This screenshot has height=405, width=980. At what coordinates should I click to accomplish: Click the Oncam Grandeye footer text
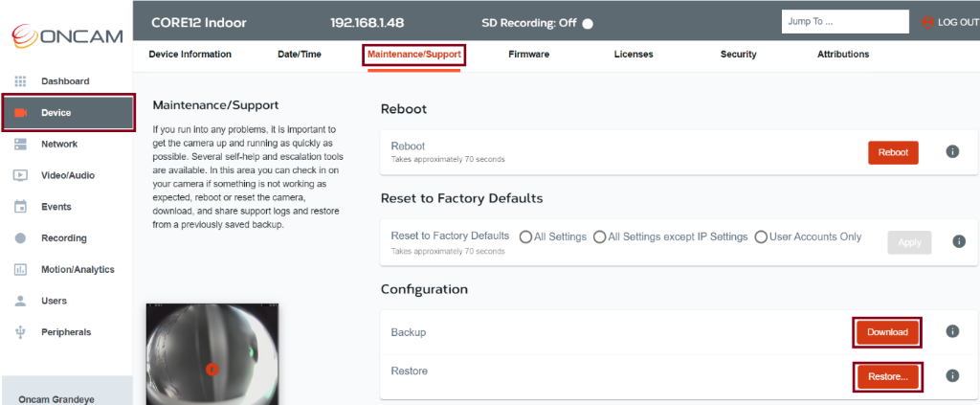coord(56,399)
